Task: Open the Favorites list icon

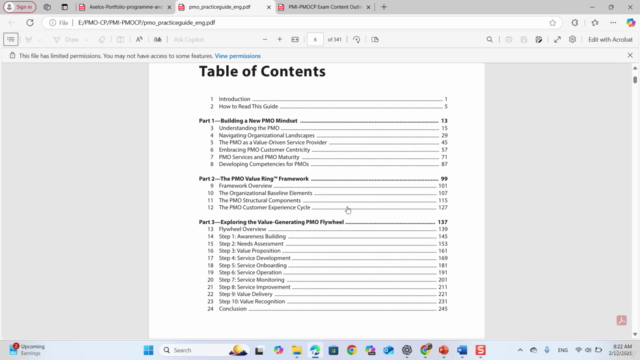Action: click(x=595, y=23)
